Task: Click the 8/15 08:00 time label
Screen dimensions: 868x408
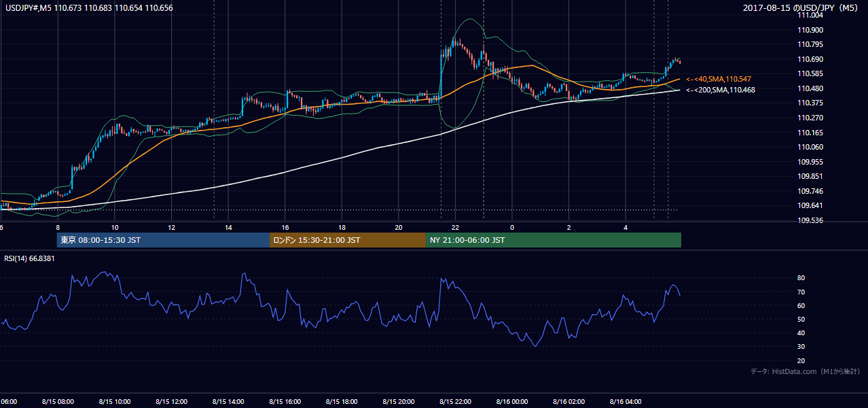Action: coord(58,402)
